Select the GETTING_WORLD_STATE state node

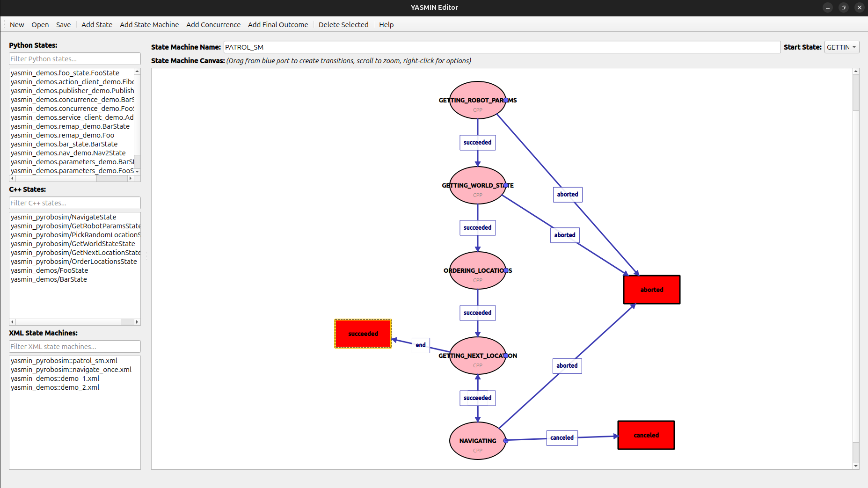tap(477, 185)
